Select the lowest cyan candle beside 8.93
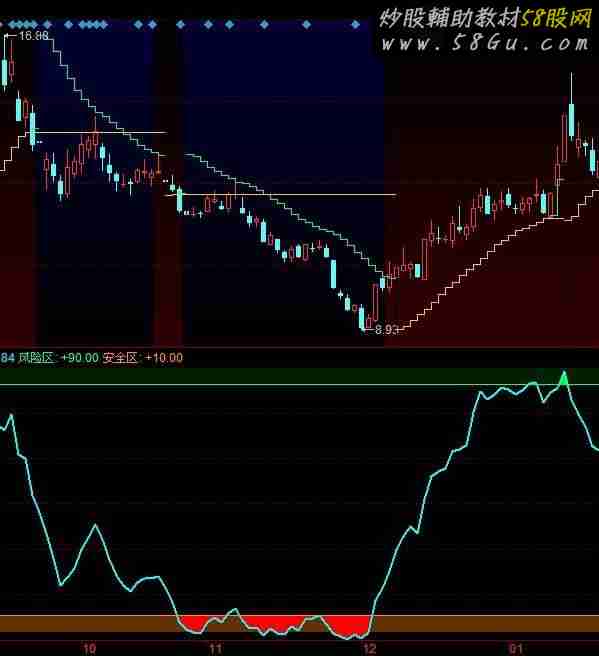This screenshot has width=599, height=656. pos(362,318)
